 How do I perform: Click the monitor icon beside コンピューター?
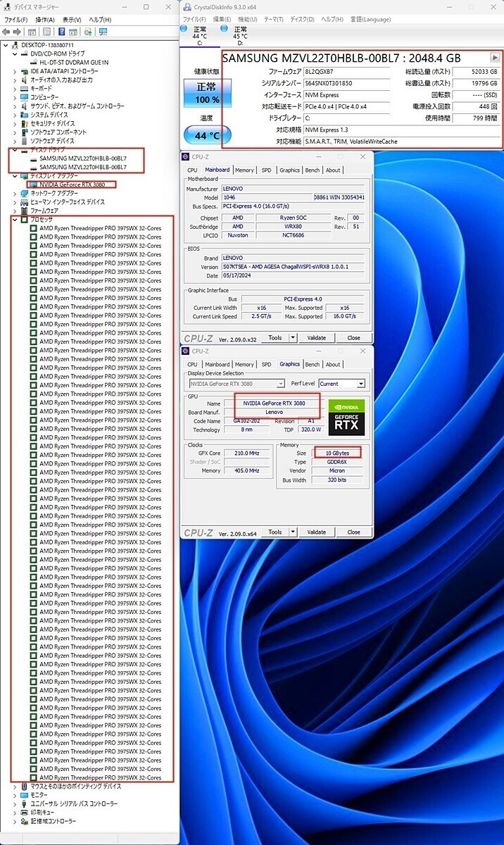tap(24, 97)
